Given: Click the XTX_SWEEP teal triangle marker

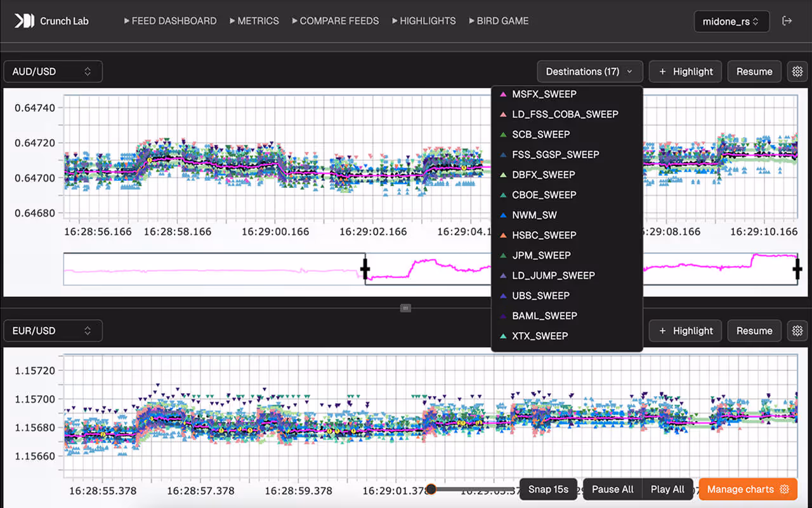Looking at the screenshot, I should click(x=503, y=336).
